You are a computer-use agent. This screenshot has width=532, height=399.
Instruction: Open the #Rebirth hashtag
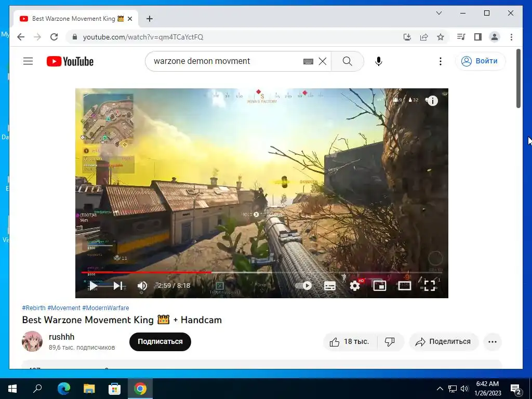point(34,308)
